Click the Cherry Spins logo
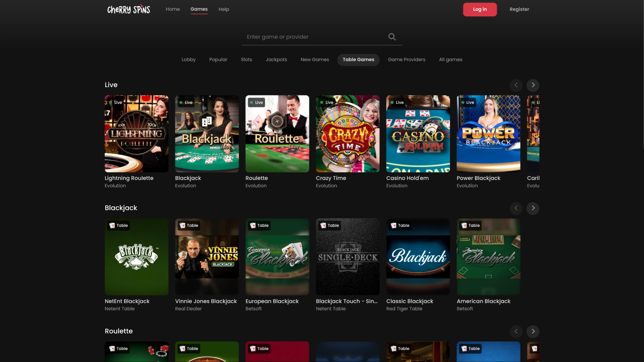 point(128,9)
